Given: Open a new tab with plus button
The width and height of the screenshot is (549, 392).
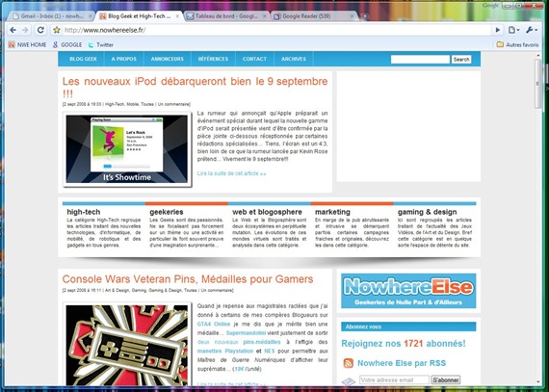Looking at the screenshot, I should point(365,16).
